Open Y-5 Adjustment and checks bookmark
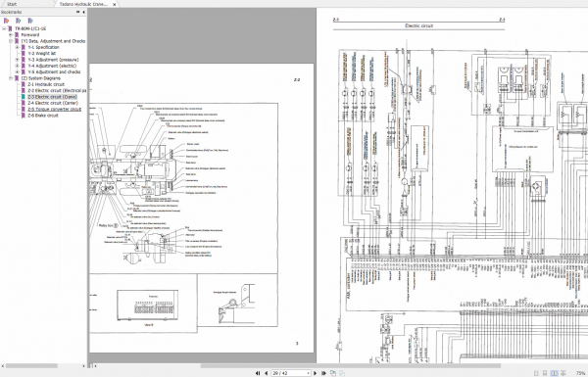This screenshot has width=588, height=377. point(54,71)
